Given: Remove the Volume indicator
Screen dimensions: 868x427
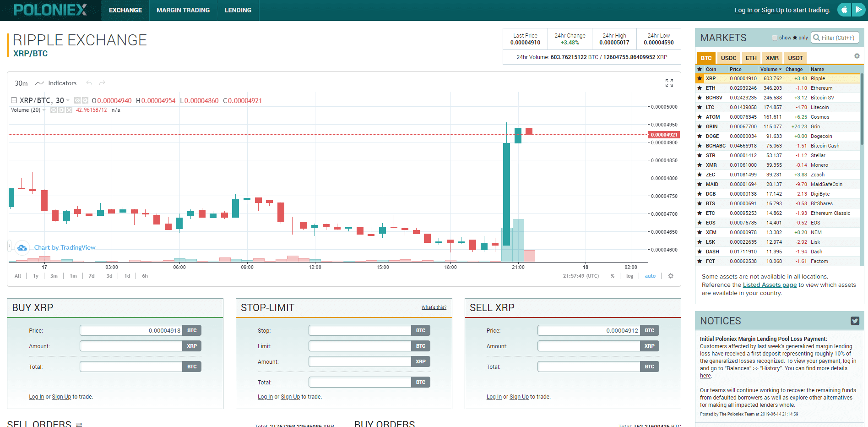Looking at the screenshot, I should point(69,110).
